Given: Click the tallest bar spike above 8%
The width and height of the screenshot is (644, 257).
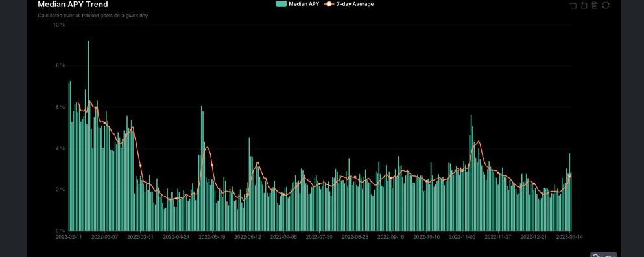Looking at the screenshot, I should pos(88,135).
